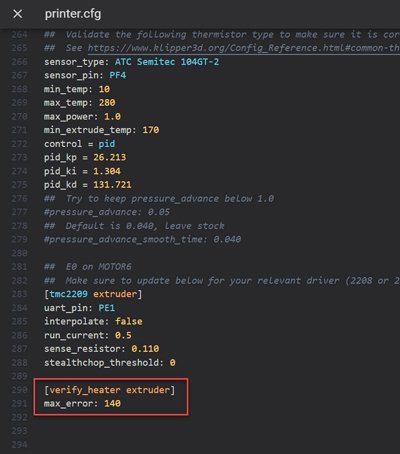400x454 pixels.
Task: Click max_power value 1.0
Action: click(112, 116)
